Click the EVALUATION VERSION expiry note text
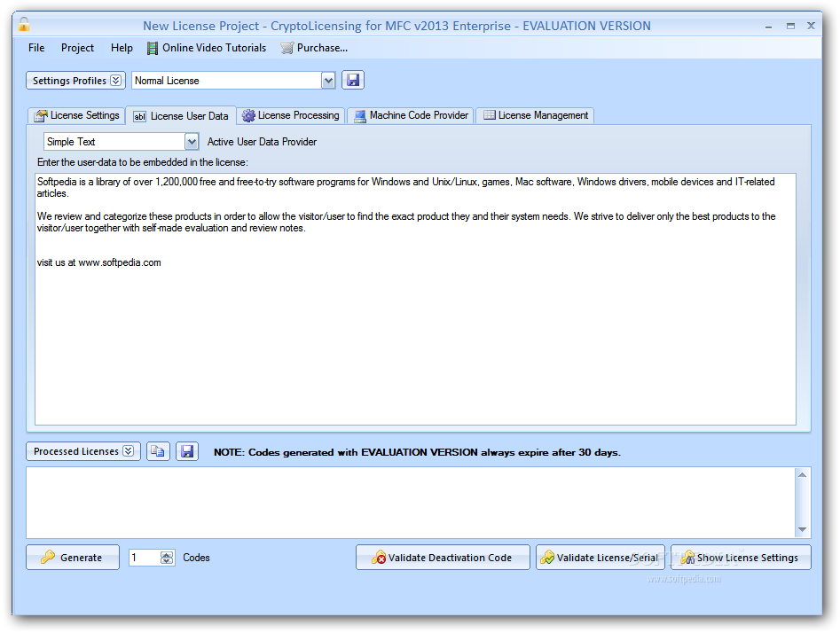This screenshot has width=840, height=633. (417, 452)
